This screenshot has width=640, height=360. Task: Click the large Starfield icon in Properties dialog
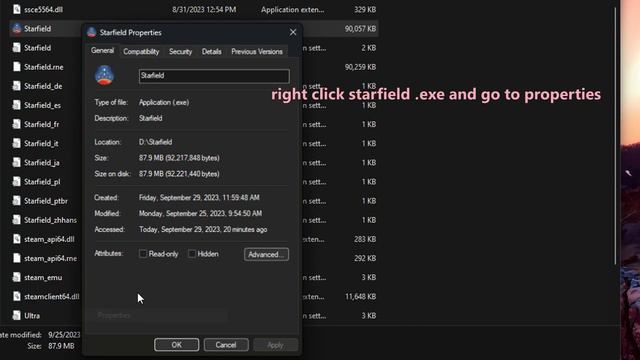[x=104, y=75]
